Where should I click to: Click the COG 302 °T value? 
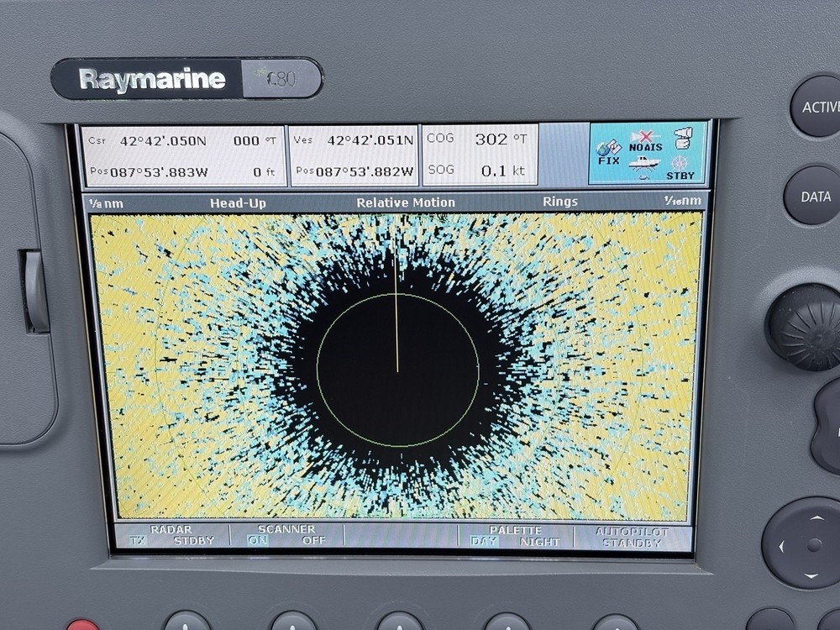pyautogui.click(x=501, y=139)
